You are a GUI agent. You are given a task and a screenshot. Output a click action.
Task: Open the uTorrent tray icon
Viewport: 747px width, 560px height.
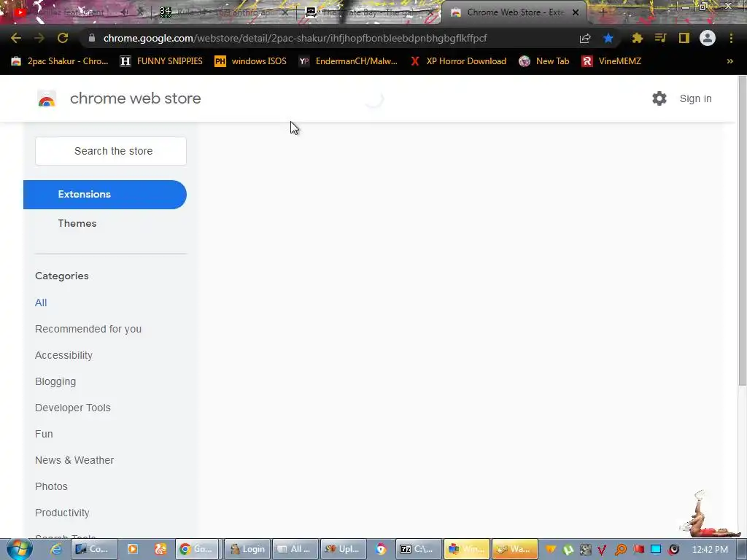[x=568, y=550]
